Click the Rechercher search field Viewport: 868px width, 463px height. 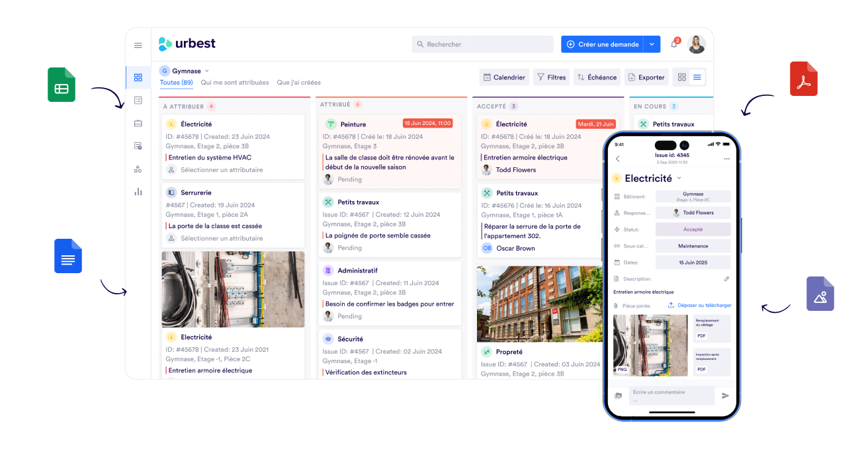[x=482, y=44]
